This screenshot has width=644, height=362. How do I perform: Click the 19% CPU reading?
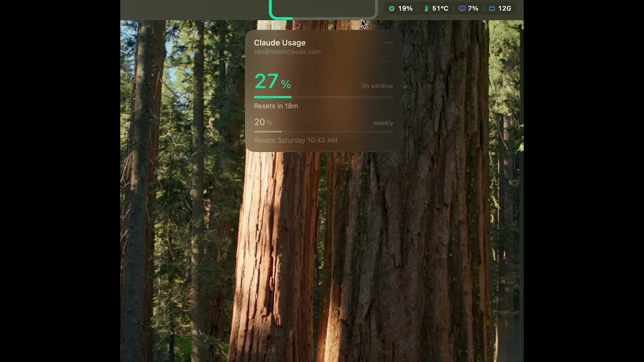coord(405,9)
